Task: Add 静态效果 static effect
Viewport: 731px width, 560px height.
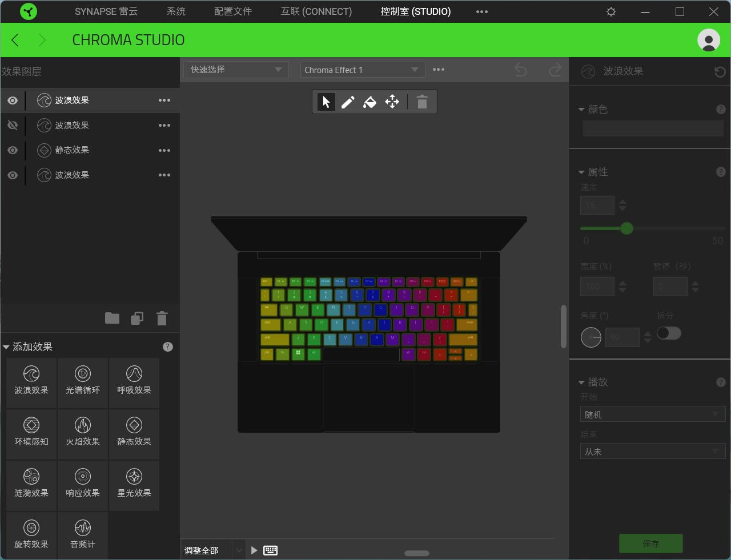Action: [x=134, y=434]
